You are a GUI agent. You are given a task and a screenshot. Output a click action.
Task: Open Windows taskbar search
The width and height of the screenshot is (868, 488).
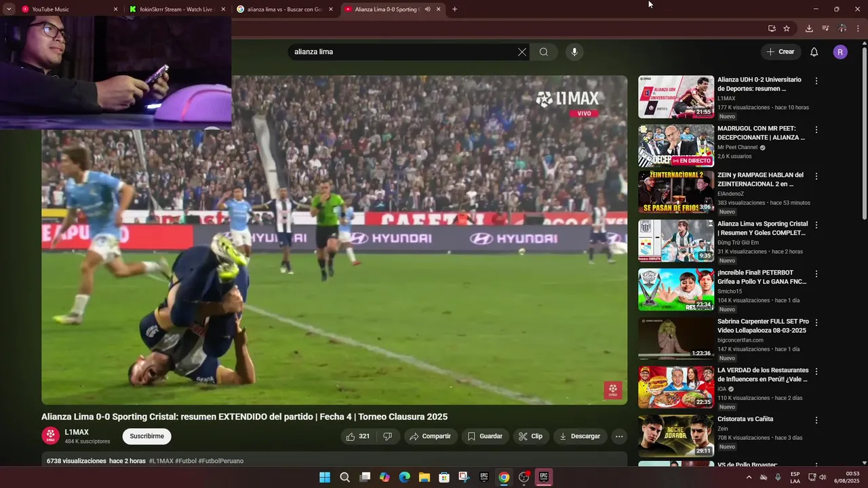click(x=344, y=477)
